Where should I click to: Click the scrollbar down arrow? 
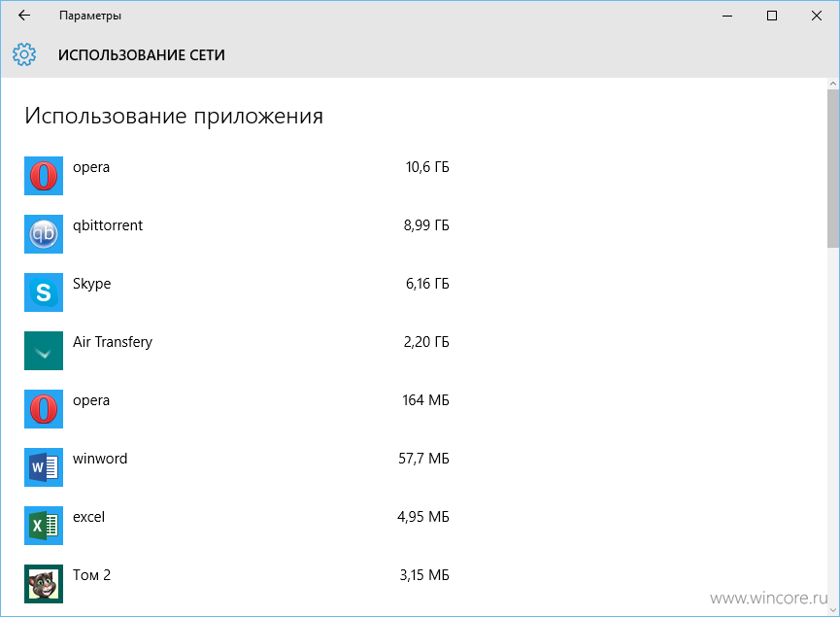coord(833,610)
